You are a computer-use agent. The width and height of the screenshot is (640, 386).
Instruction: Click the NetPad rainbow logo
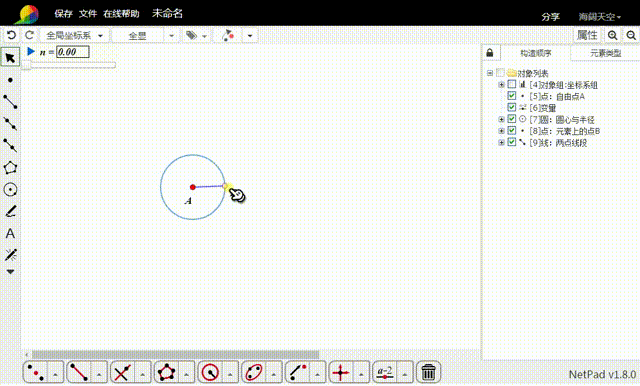[27, 14]
